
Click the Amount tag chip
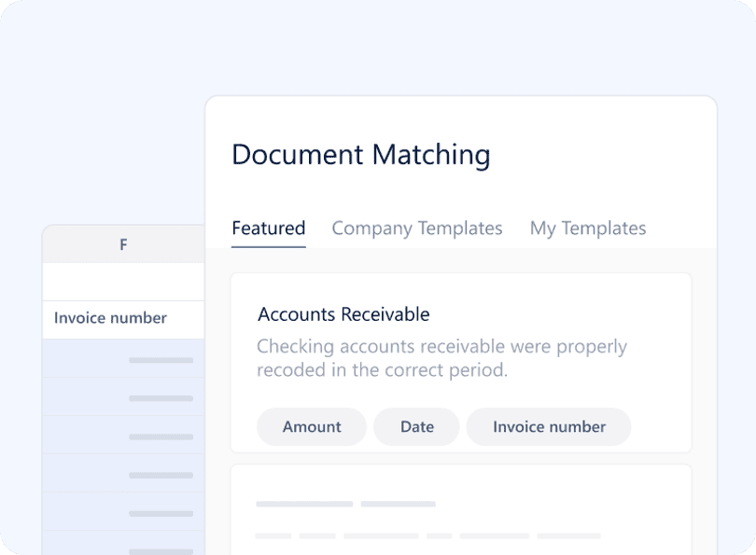click(312, 427)
